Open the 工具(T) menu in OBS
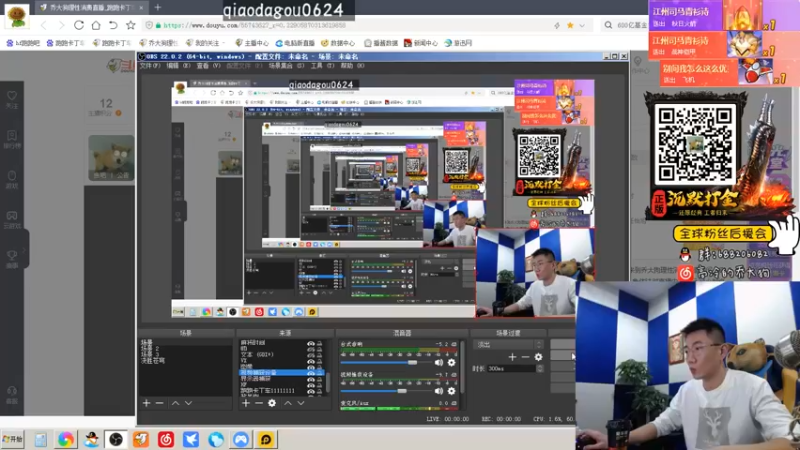This screenshot has width=800, height=450. [322, 66]
